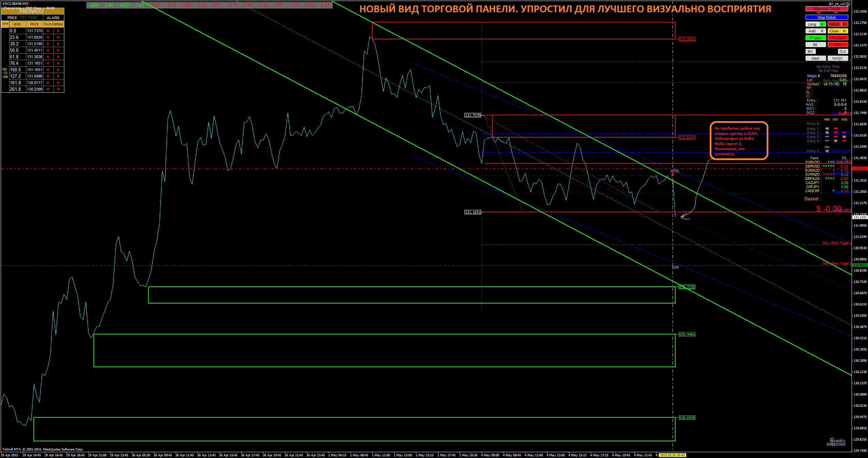This screenshot has width=868, height=458.
Task: Click the FIBONACCI panel title bar
Action: 32,11
